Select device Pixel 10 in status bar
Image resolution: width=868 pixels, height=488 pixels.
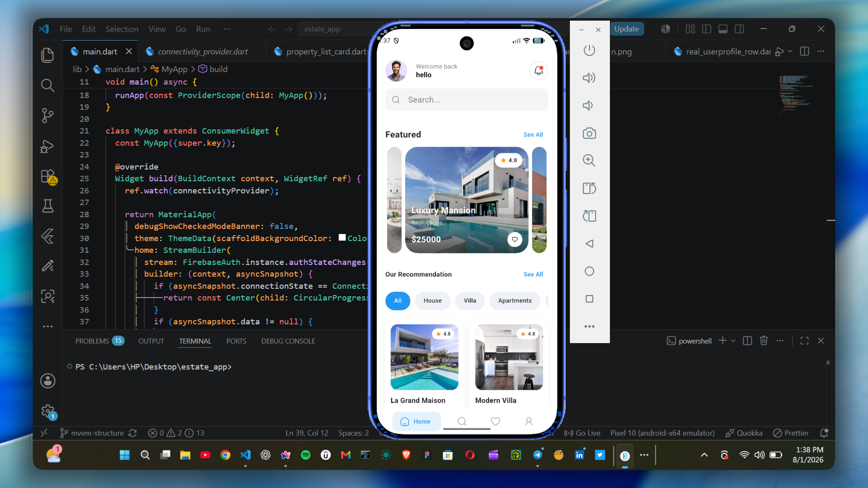(662, 433)
